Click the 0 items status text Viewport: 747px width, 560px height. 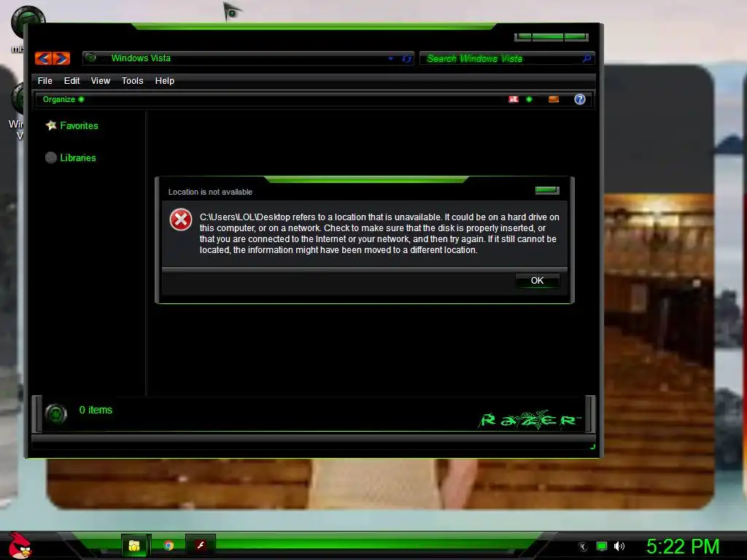[96, 410]
